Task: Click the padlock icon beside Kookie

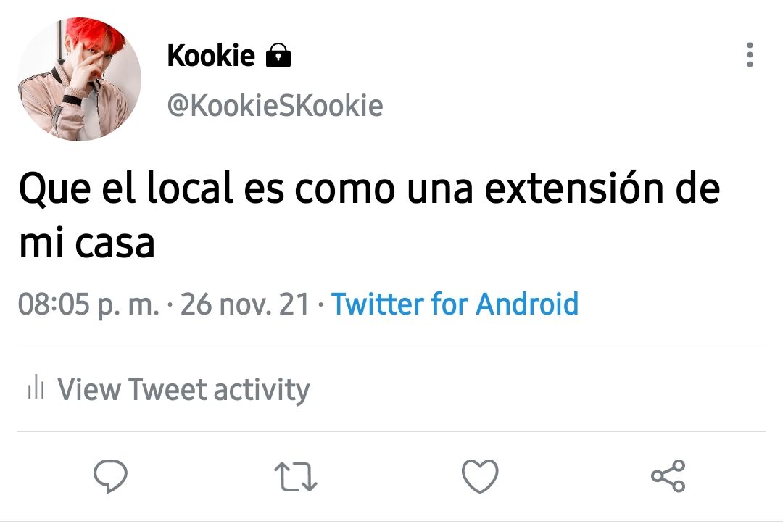Action: [278, 55]
